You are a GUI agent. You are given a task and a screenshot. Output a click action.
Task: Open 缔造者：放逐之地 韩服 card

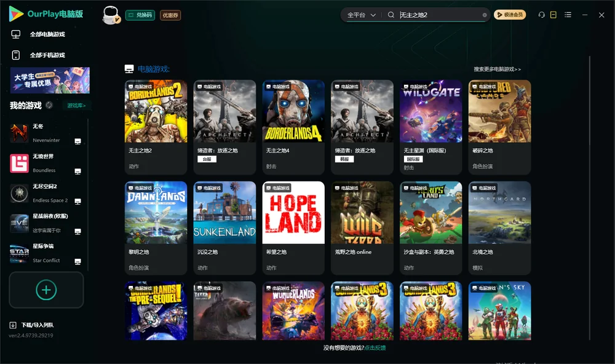pyautogui.click(x=362, y=127)
